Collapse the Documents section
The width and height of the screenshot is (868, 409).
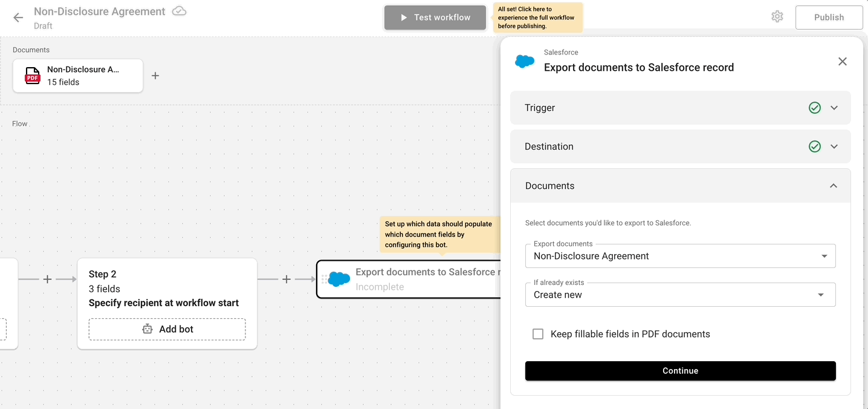(834, 186)
